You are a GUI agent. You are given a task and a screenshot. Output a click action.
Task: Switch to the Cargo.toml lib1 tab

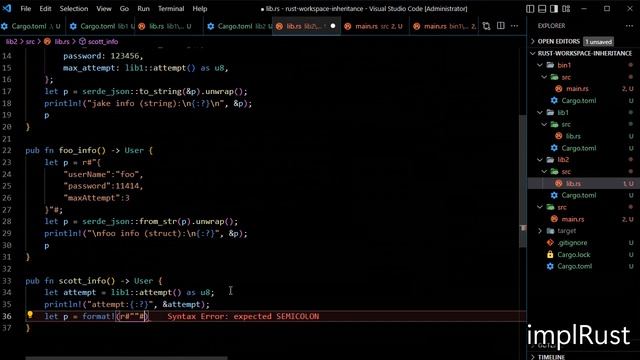click(x=101, y=26)
